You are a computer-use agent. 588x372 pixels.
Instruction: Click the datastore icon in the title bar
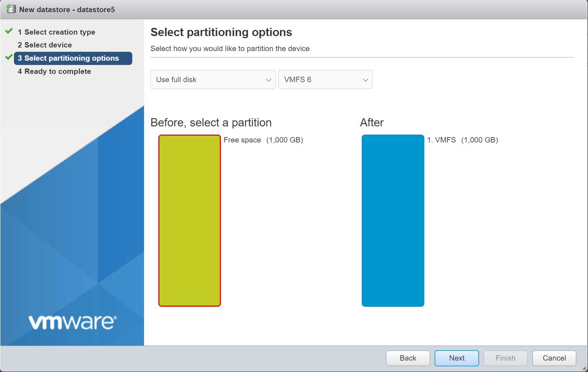pos(11,9)
